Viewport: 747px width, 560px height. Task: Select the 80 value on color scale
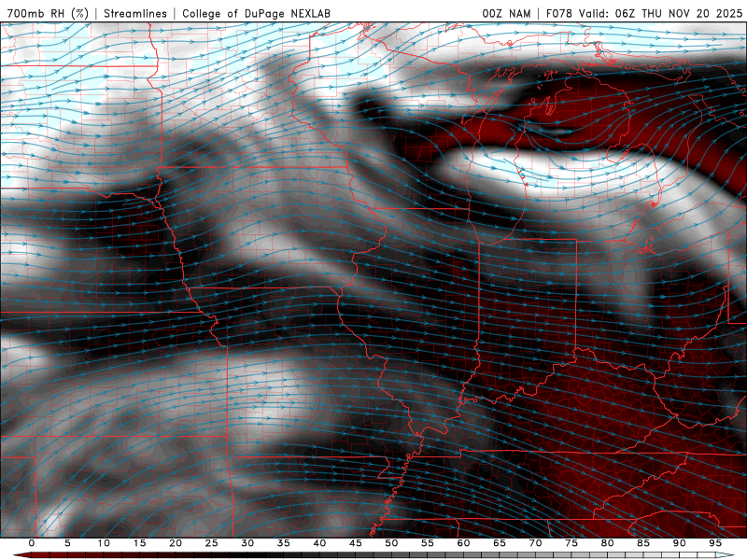click(x=607, y=543)
